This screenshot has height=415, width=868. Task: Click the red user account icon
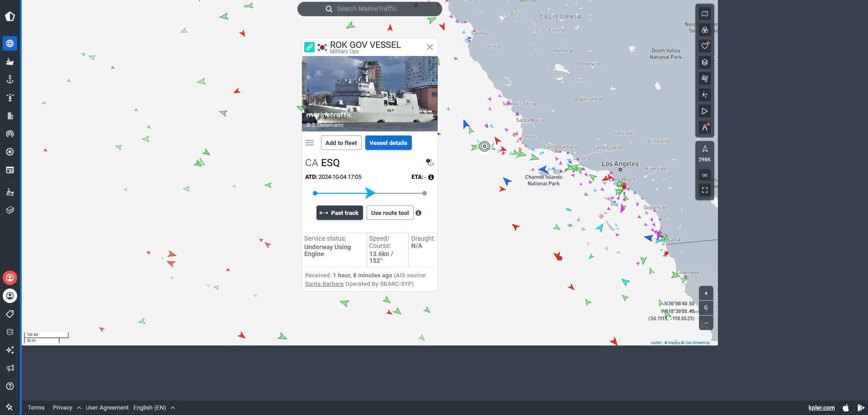click(x=10, y=277)
